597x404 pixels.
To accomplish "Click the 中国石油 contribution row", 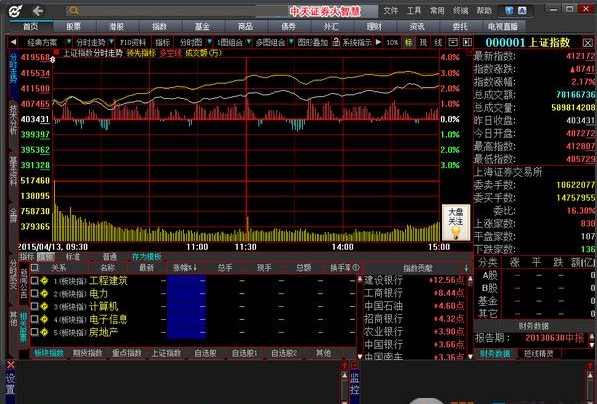I will click(414, 306).
